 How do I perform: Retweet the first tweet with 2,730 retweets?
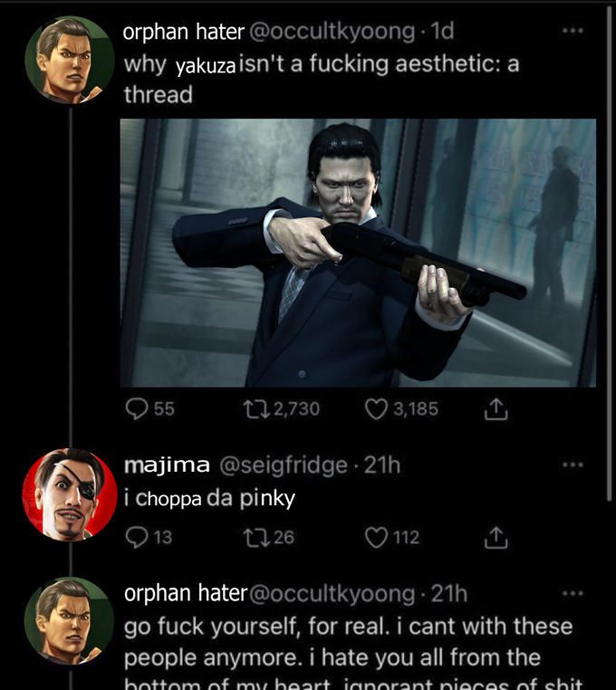pyautogui.click(x=255, y=408)
